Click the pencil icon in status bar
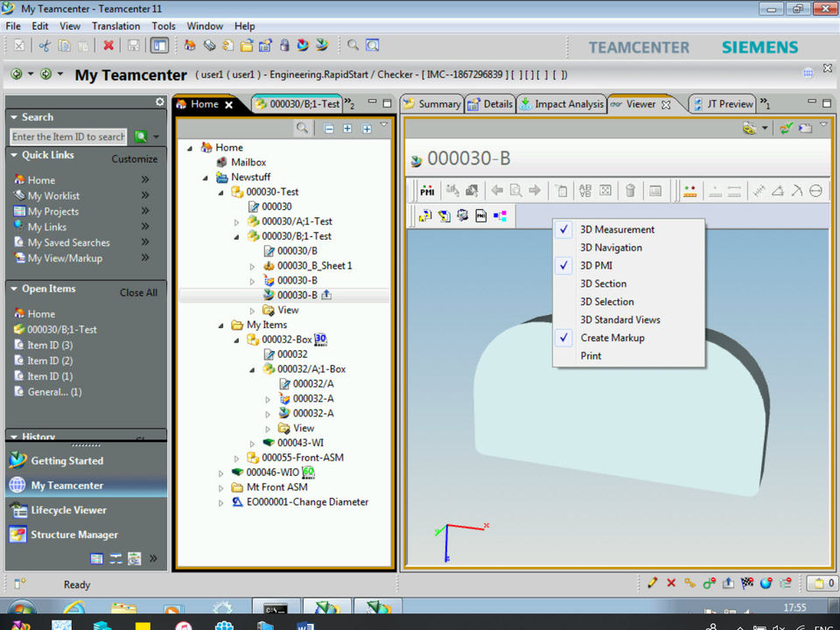Image resolution: width=840 pixels, height=630 pixels. [x=652, y=583]
